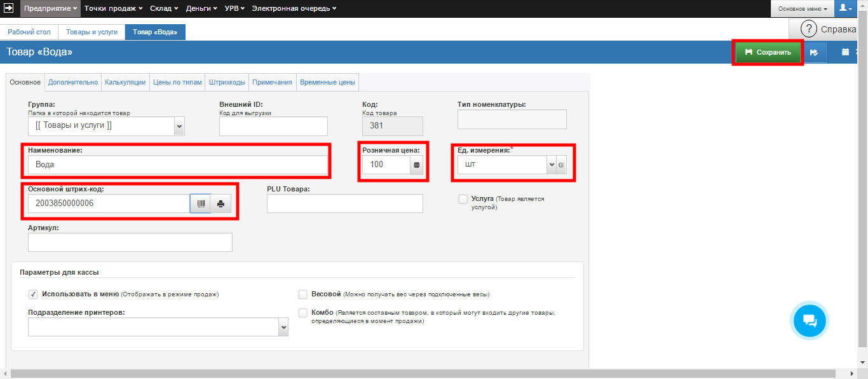Open the Ед. измерения dropdown
Screen dimensions: 868x379
click(x=551, y=165)
